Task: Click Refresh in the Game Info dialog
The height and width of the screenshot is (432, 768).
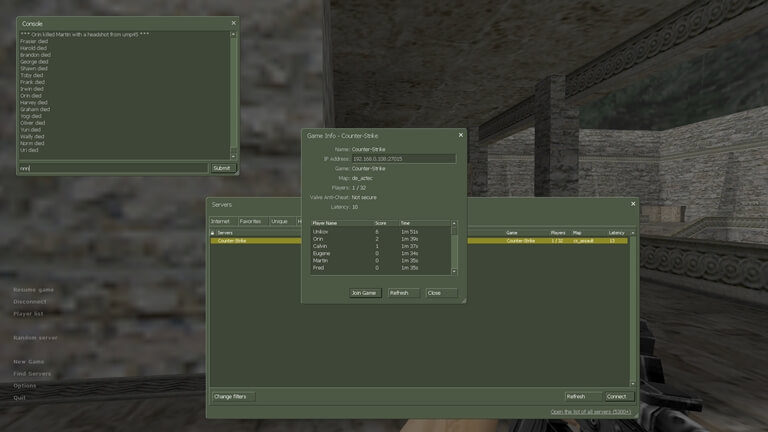Action: [404, 293]
